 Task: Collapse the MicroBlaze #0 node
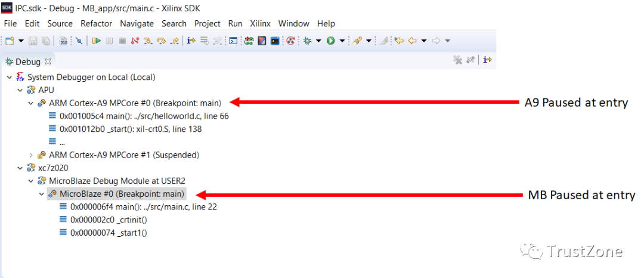41,193
